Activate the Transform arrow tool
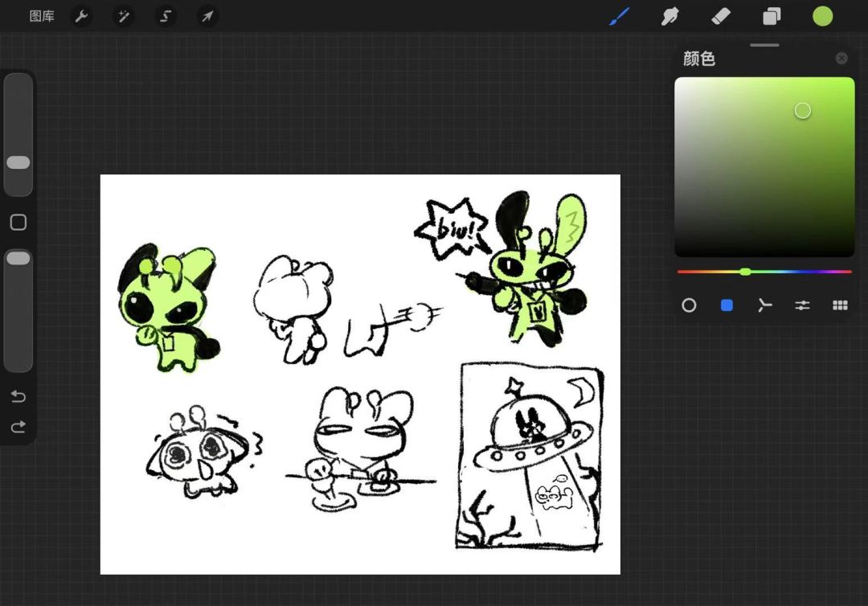This screenshot has width=868, height=606. click(x=207, y=16)
